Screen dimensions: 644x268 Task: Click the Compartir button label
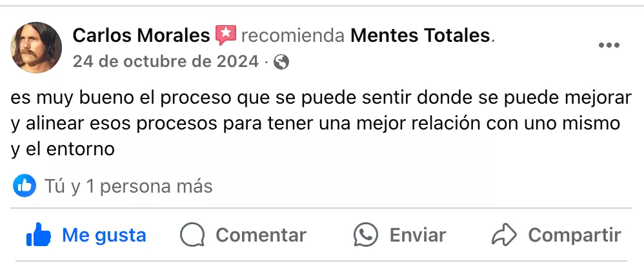pyautogui.click(x=574, y=235)
